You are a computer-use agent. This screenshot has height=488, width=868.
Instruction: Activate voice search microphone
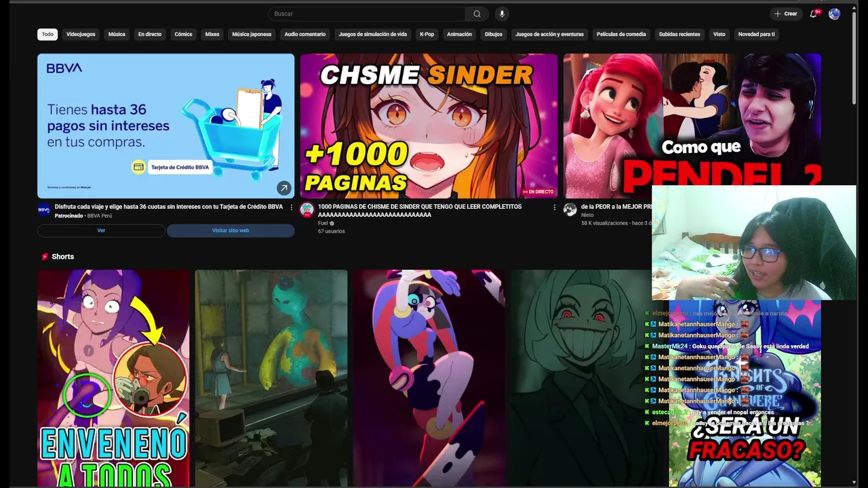tap(502, 14)
